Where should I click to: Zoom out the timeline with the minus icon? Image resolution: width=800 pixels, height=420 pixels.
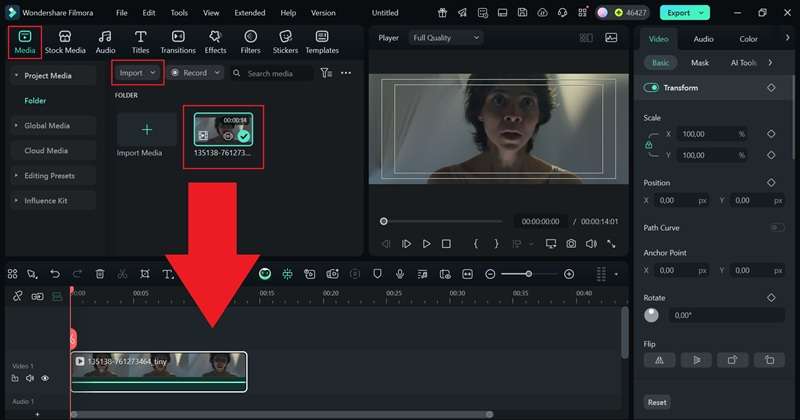[x=490, y=274]
